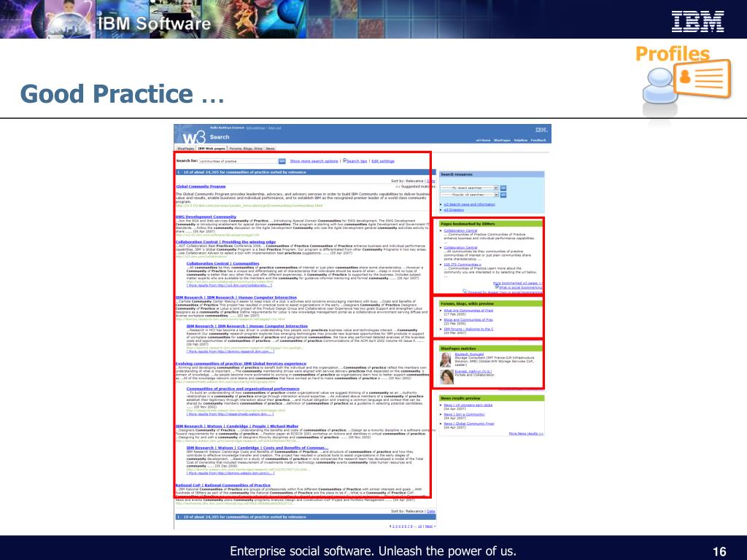Open Roubault, Romuald profile photo
Screen dimensions: 747x560
coord(446,359)
